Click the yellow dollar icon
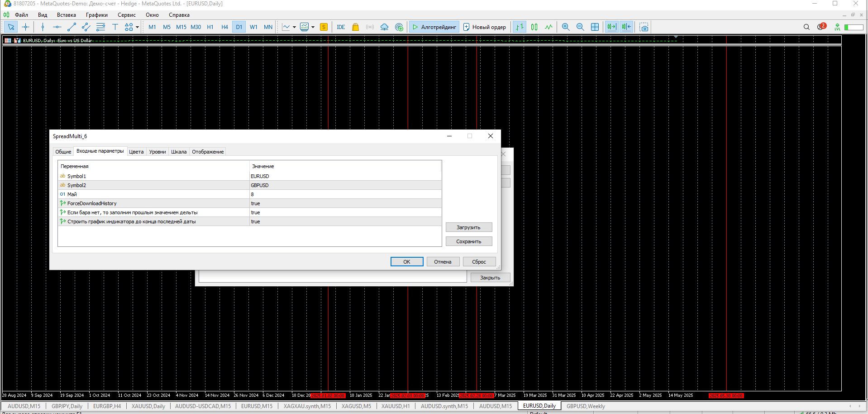This screenshot has width=868, height=414. [324, 27]
